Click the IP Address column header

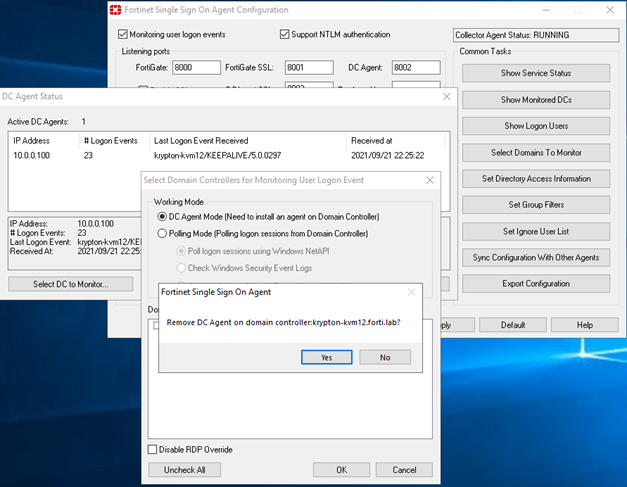[x=44, y=141]
